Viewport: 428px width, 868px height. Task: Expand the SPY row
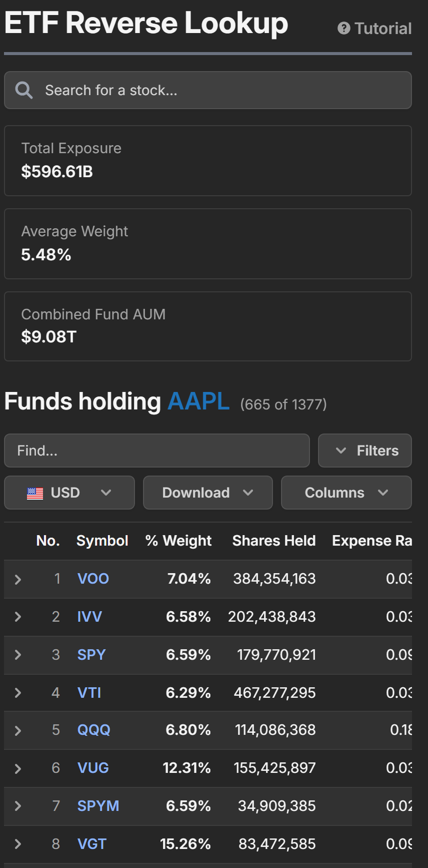(x=18, y=655)
